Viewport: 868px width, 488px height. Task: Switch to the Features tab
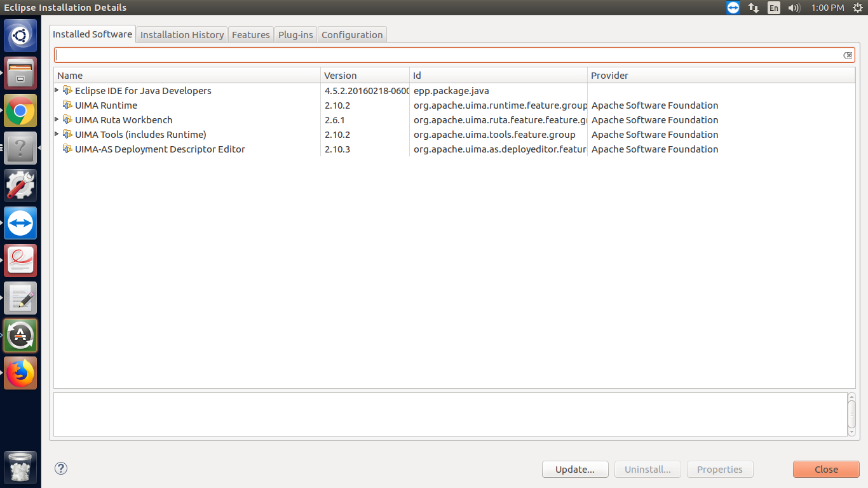(x=251, y=35)
